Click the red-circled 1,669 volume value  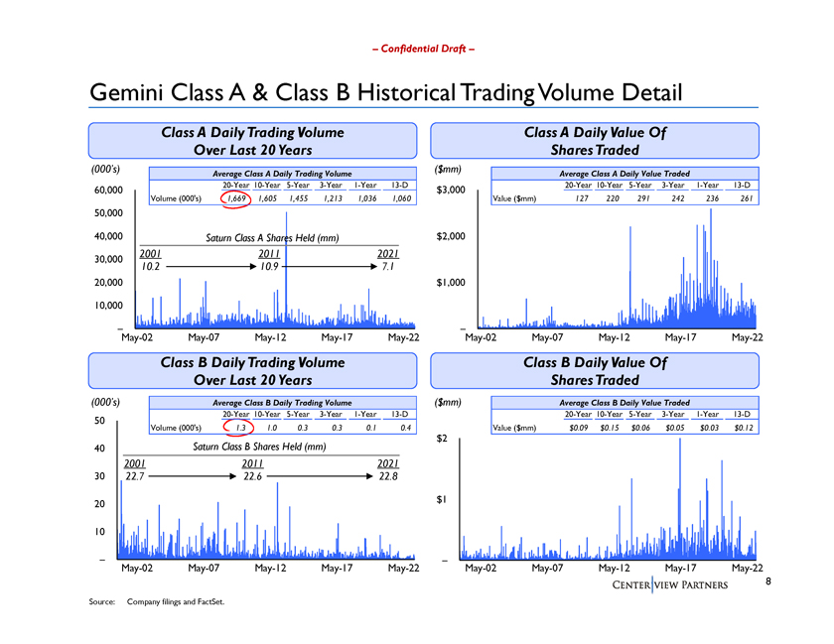[x=236, y=198]
